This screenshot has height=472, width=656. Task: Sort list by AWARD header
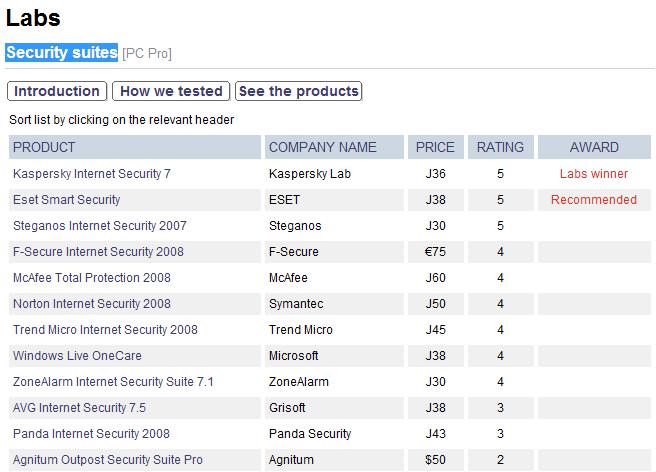pyautogui.click(x=594, y=147)
